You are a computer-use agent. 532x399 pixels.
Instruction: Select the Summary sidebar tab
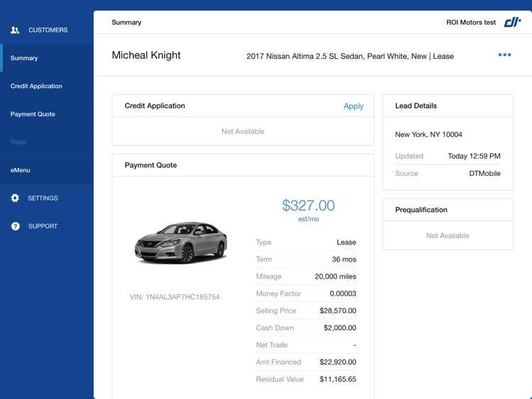click(x=47, y=58)
